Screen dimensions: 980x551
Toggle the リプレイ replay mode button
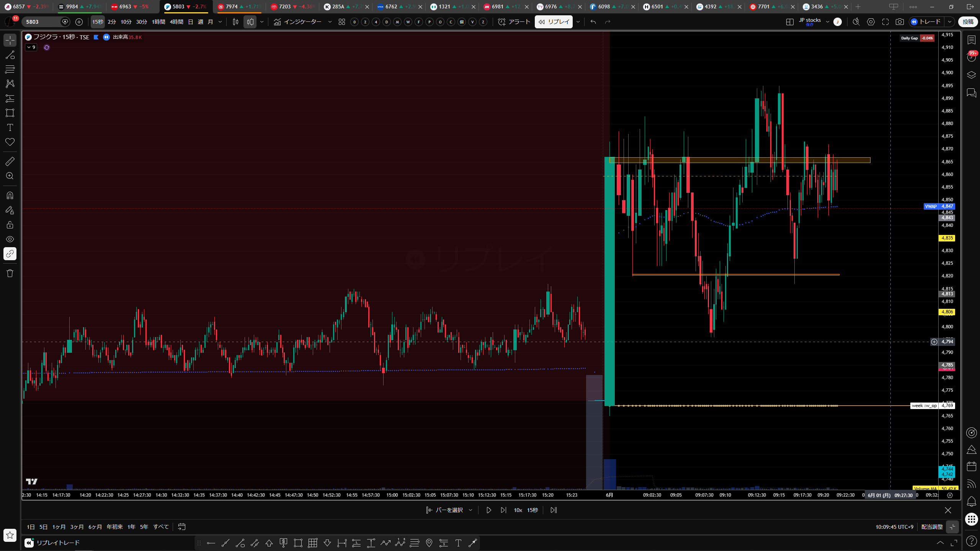pyautogui.click(x=554, y=22)
